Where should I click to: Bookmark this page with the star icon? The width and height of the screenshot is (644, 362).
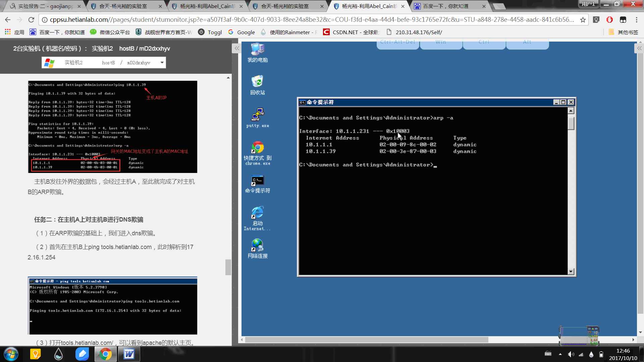click(x=583, y=20)
